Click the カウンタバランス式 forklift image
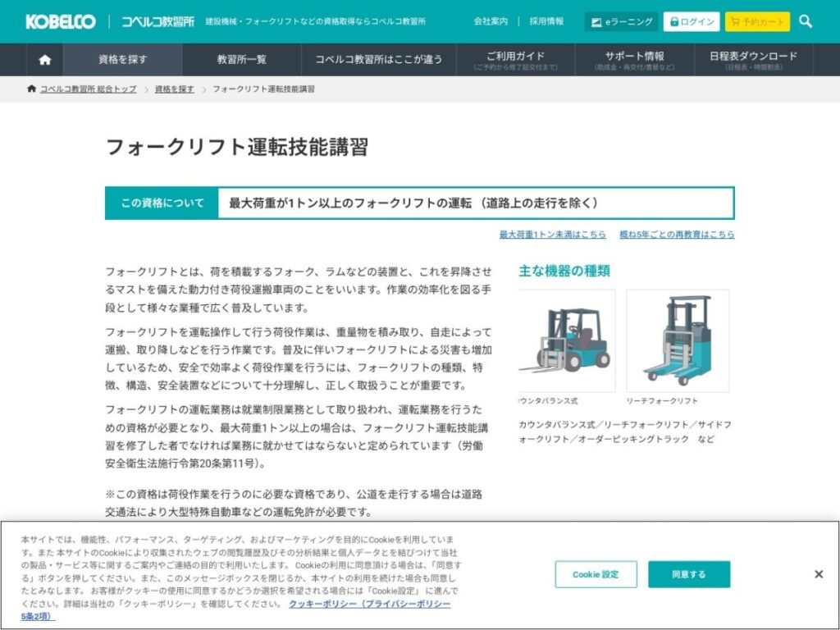The height and width of the screenshot is (630, 840). click(567, 340)
